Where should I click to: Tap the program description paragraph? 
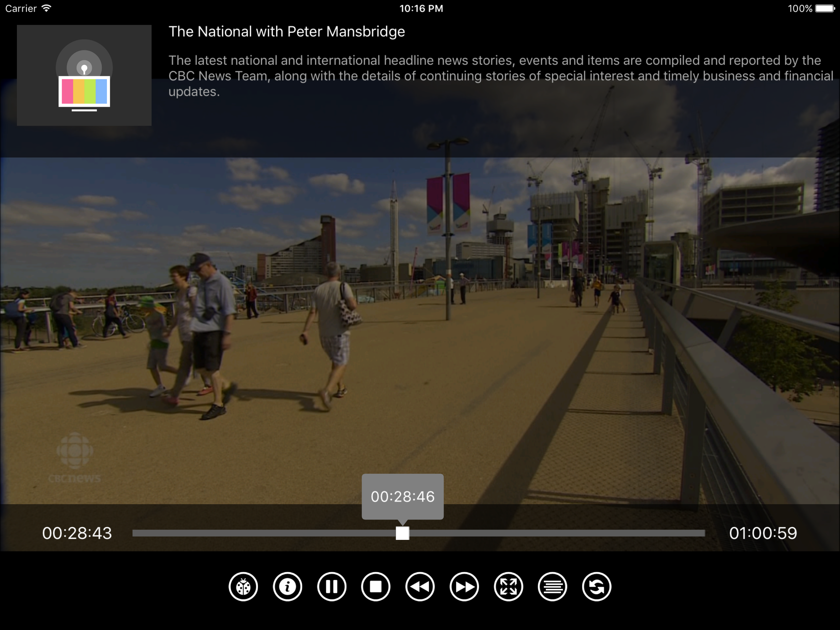pos(501,76)
